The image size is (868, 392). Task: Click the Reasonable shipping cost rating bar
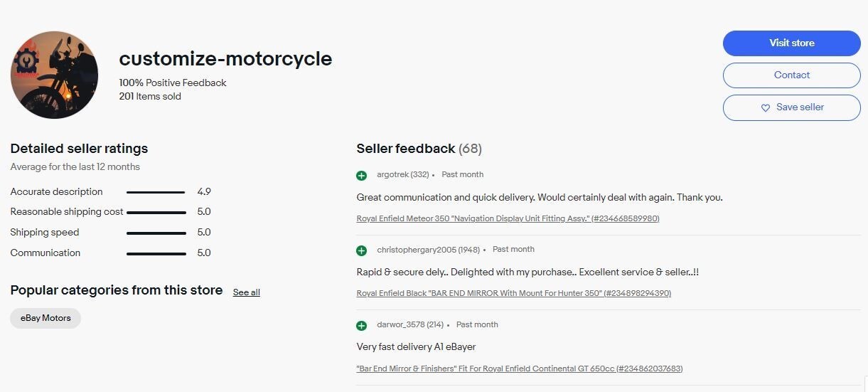tap(156, 212)
